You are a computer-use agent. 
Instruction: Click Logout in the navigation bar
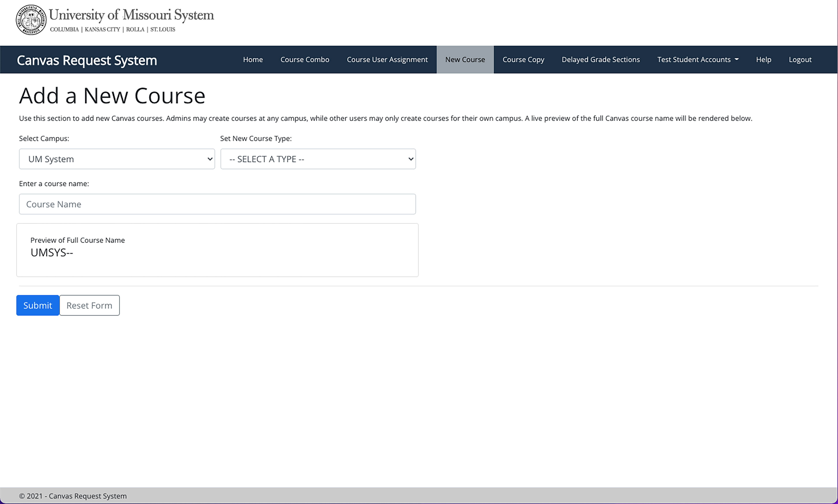click(x=800, y=60)
